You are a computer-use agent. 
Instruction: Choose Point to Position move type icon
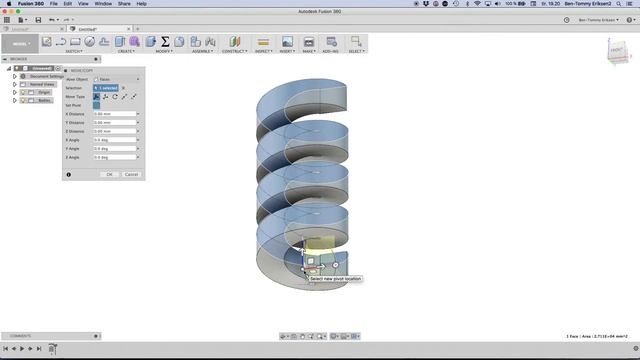tap(134, 97)
